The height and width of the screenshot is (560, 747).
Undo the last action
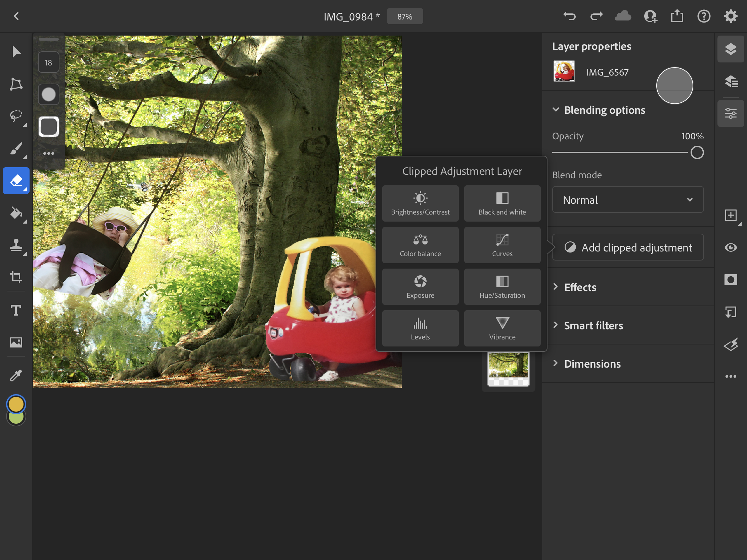569,16
